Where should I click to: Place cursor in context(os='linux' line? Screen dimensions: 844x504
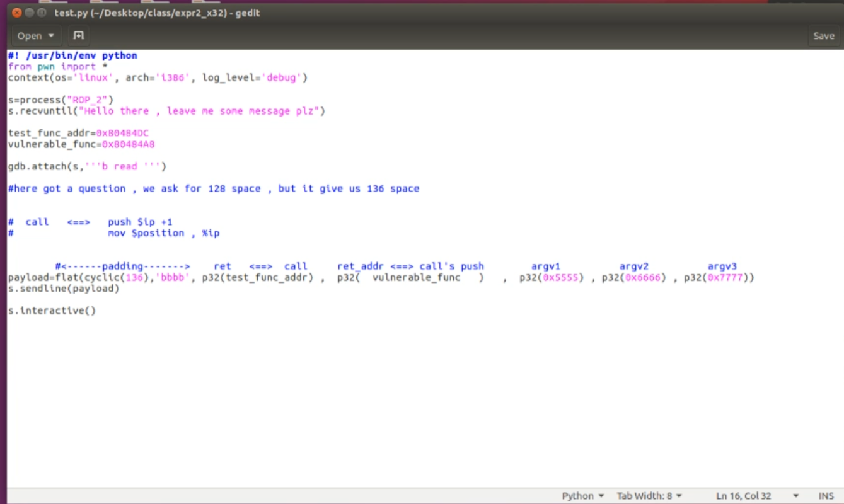[x=158, y=78]
